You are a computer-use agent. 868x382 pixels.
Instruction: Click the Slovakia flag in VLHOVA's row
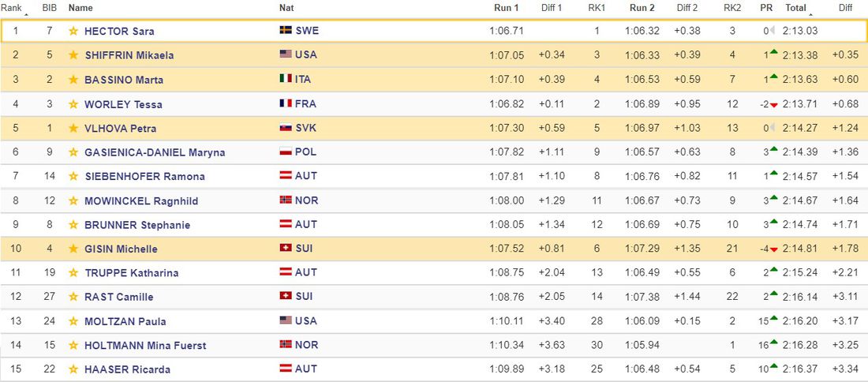[286, 128]
